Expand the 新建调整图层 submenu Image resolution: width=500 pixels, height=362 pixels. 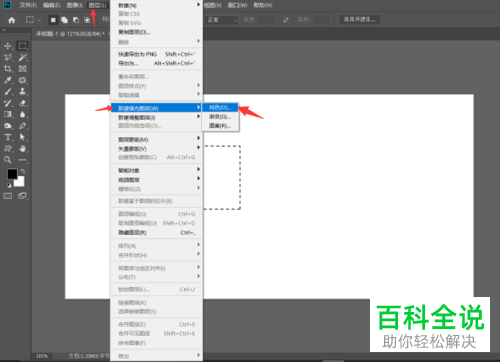click(156, 117)
